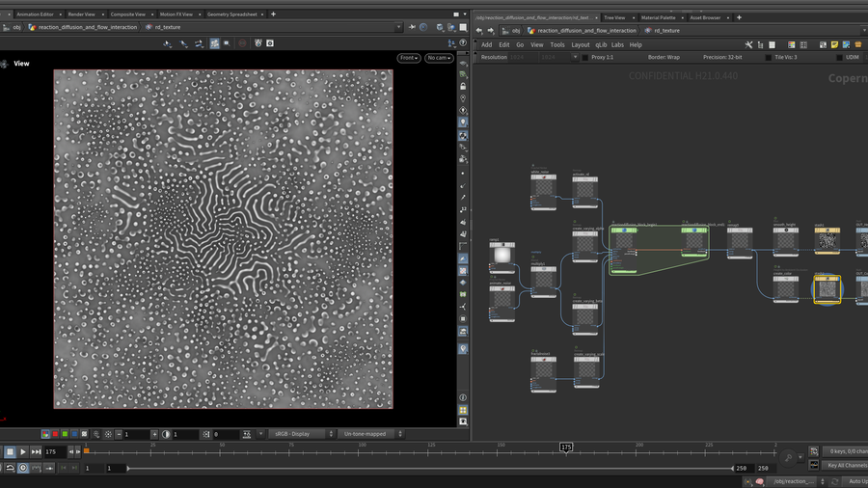
Task: Toggle the Tile Vis checkbox
Action: tap(768, 58)
